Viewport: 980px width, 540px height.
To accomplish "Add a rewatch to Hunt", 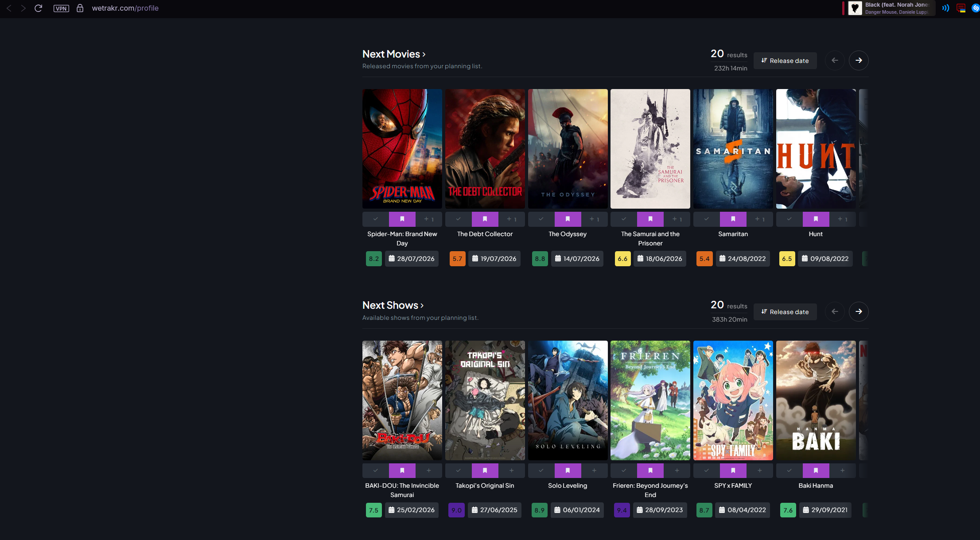I will 843,219.
